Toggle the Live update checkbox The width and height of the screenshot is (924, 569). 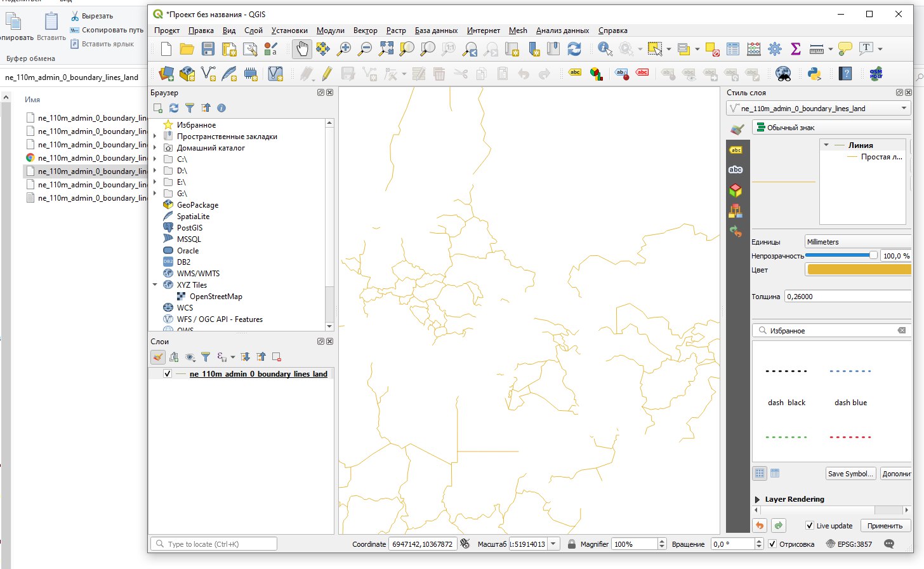click(x=810, y=525)
